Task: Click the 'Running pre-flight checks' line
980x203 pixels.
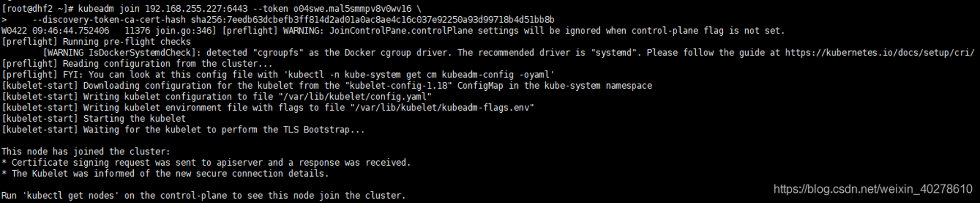Action: 96,42
